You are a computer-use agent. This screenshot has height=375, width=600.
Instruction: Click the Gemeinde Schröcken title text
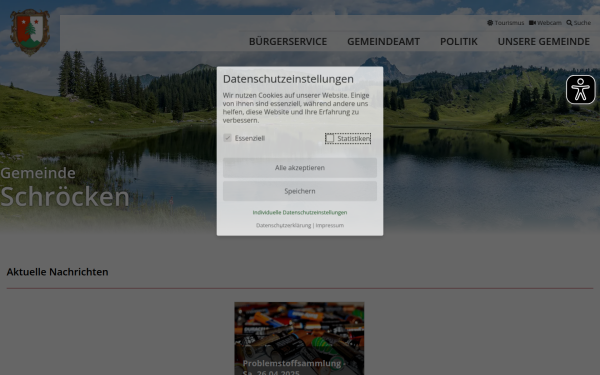pos(65,188)
